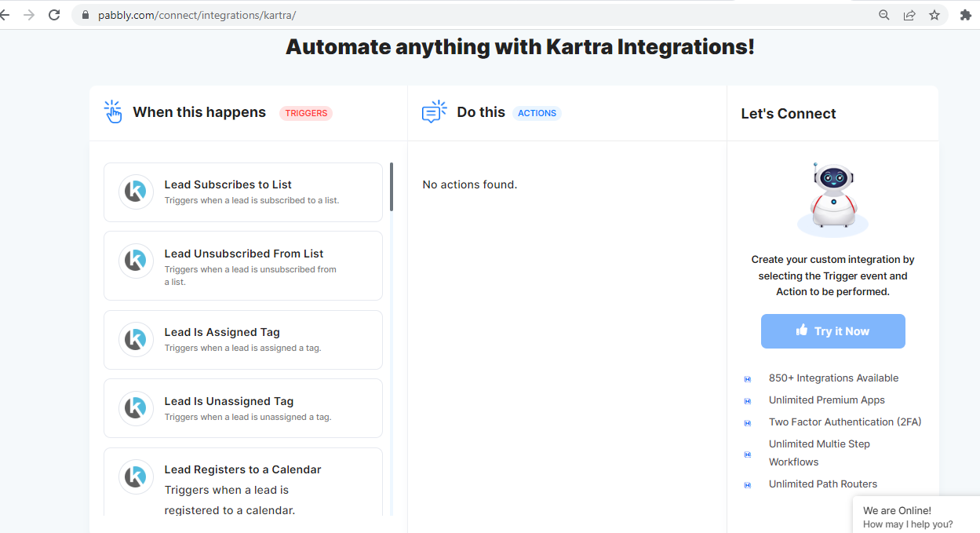Click the 'No actions found.' text
Image resolution: width=980 pixels, height=533 pixels.
470,185
